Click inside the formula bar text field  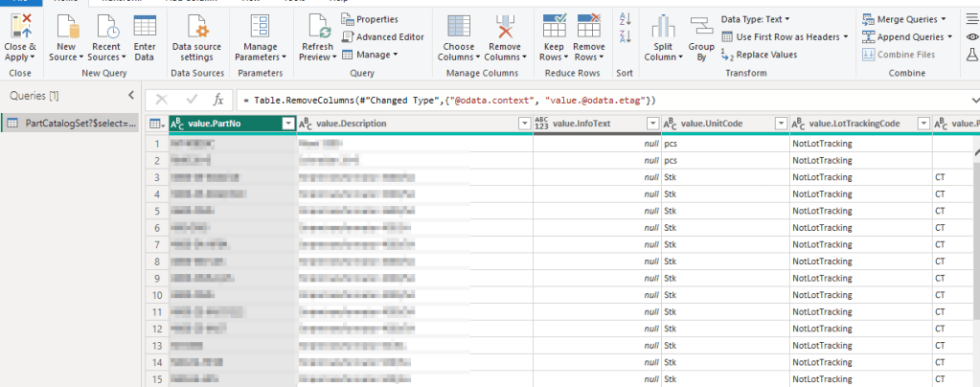click(575, 100)
